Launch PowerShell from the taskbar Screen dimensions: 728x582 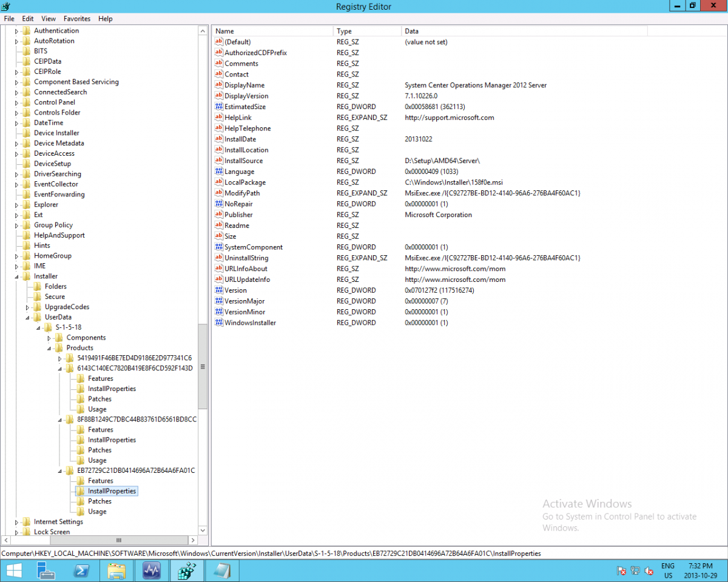pyautogui.click(x=82, y=570)
